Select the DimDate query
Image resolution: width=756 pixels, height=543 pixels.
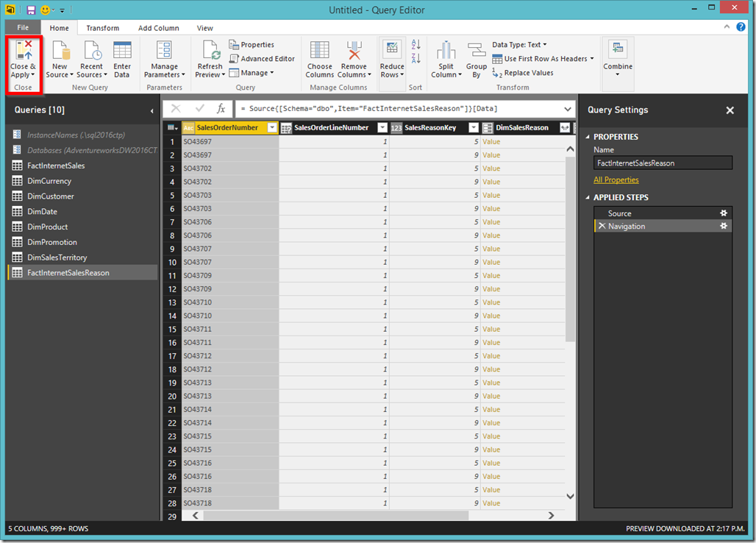[x=82, y=211]
